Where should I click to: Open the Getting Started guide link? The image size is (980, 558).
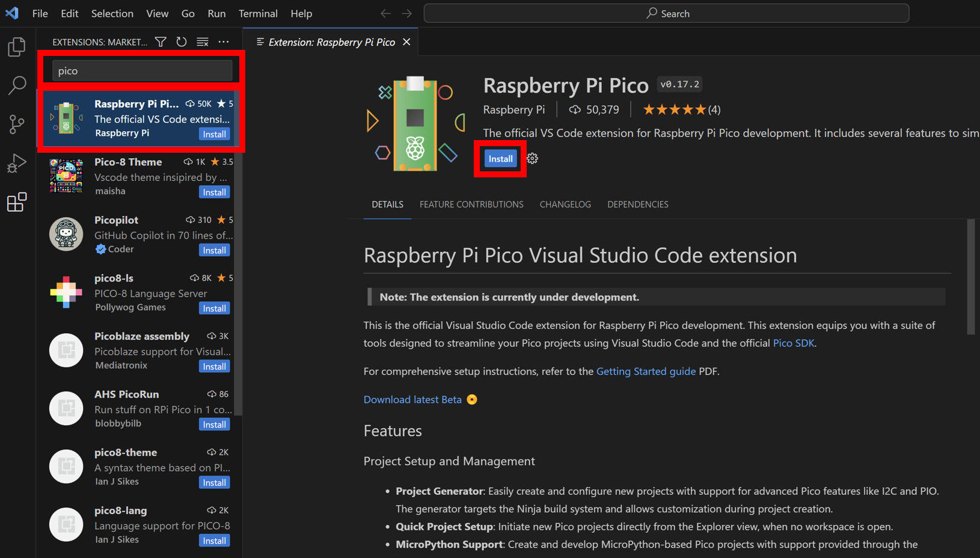coord(645,371)
